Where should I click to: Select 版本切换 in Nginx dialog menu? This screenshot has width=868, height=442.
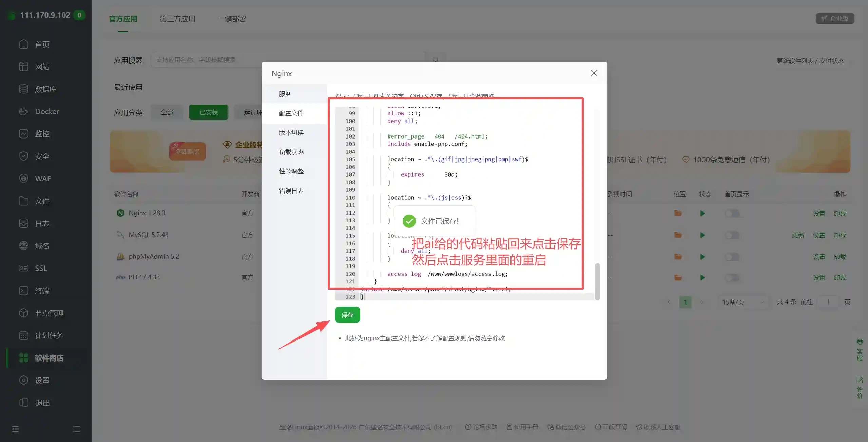click(x=294, y=132)
